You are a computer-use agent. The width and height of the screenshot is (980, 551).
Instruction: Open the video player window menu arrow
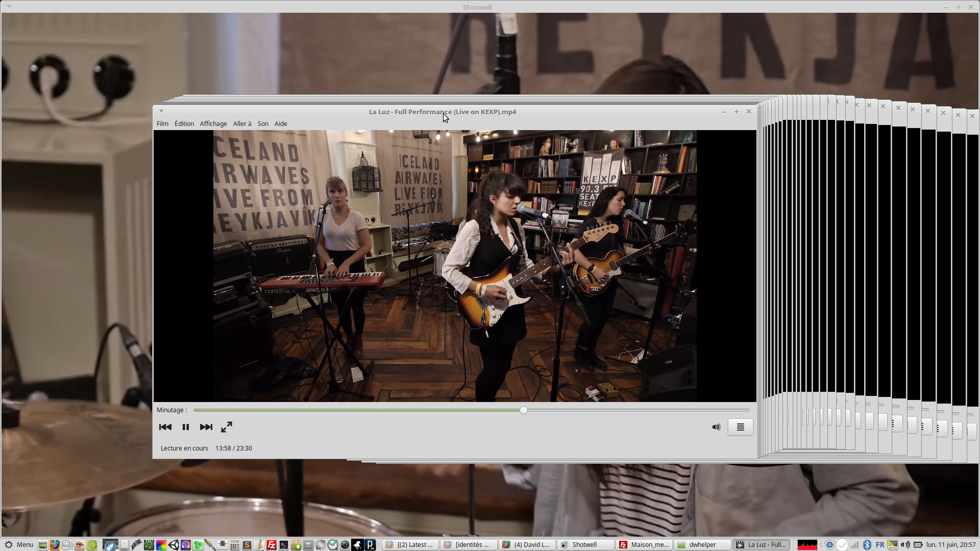click(161, 111)
